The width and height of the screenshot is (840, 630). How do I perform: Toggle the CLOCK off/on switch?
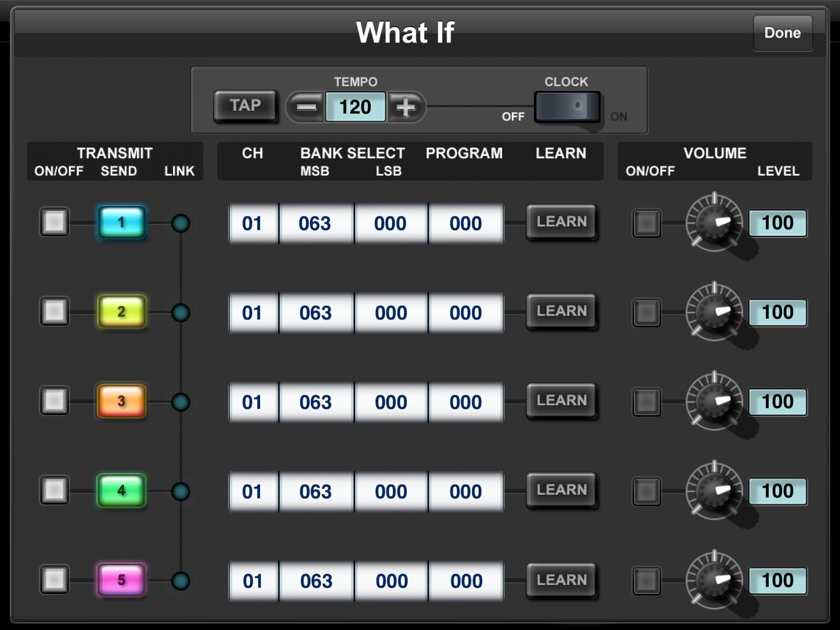click(x=567, y=107)
